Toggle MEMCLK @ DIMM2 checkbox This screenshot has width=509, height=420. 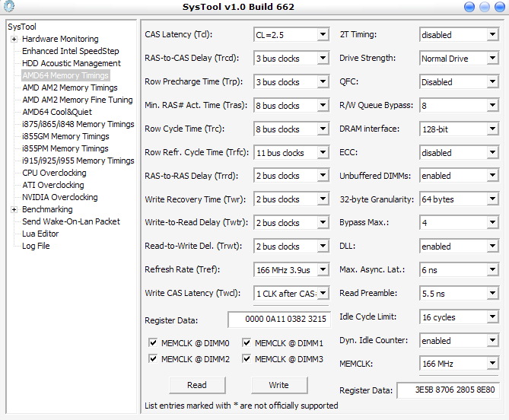(x=153, y=358)
